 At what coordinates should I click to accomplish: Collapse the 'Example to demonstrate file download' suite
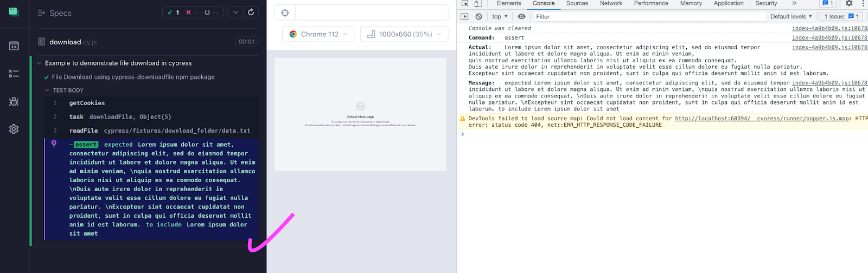click(x=40, y=63)
